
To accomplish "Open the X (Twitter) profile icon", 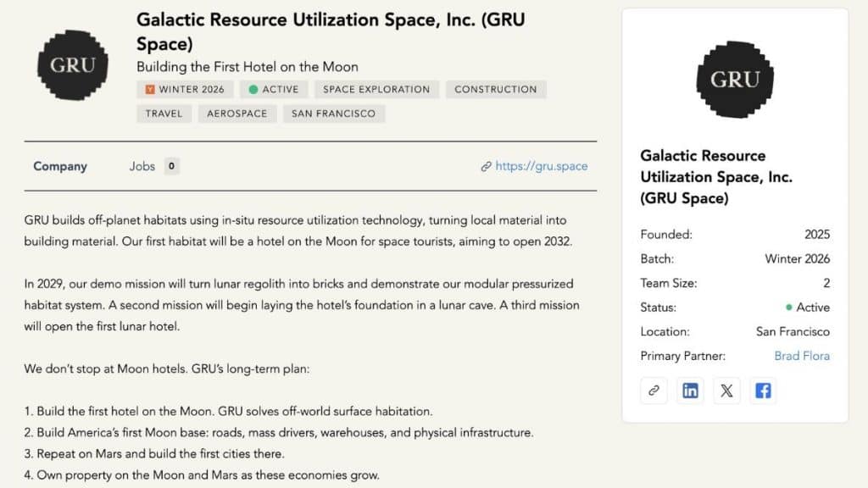I will [x=726, y=391].
